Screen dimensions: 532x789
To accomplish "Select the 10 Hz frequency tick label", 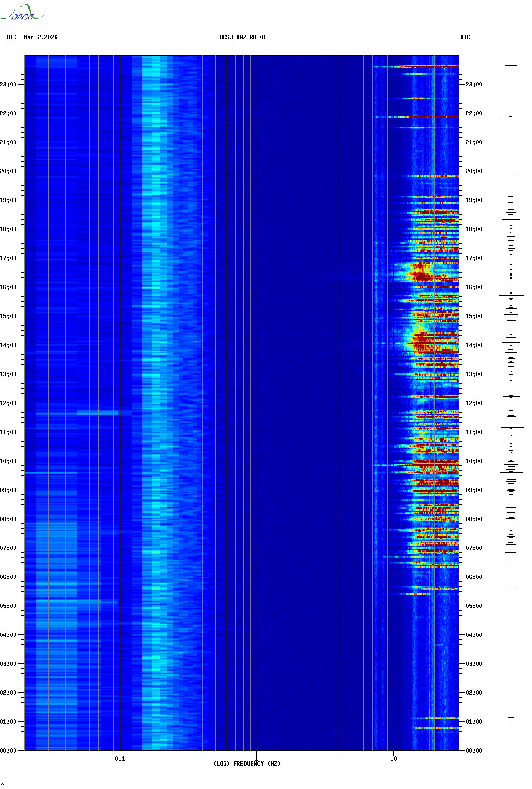I will point(393,758).
